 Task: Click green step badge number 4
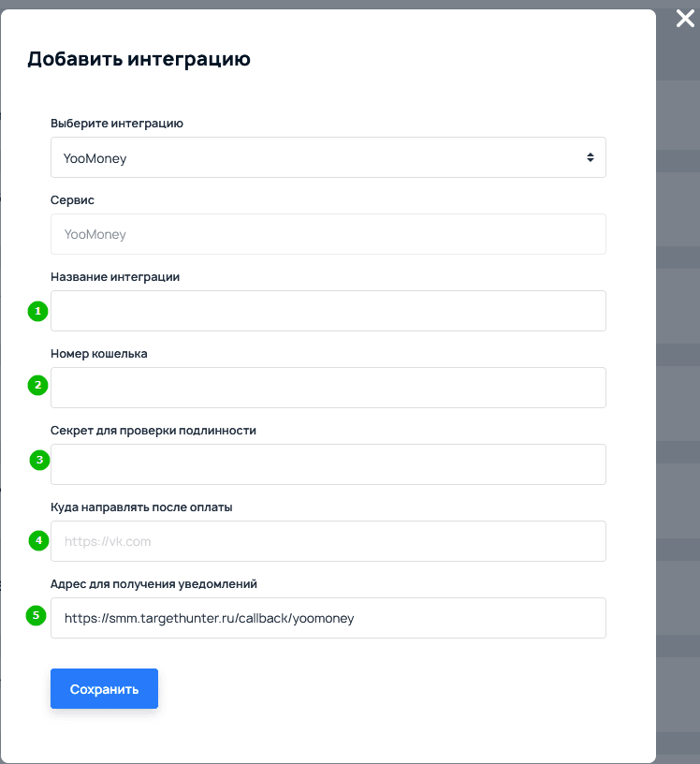click(38, 540)
